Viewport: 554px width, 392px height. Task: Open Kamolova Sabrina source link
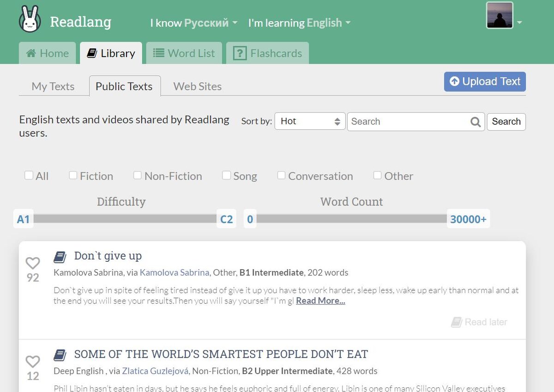pyautogui.click(x=175, y=272)
